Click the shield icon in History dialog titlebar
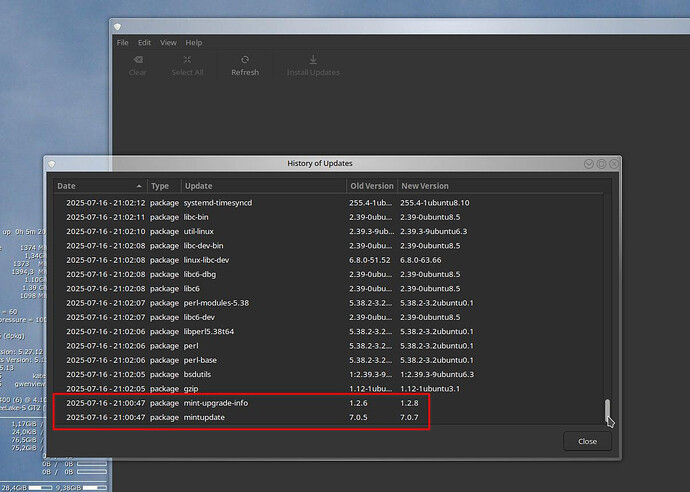690x492 pixels. pos(51,163)
